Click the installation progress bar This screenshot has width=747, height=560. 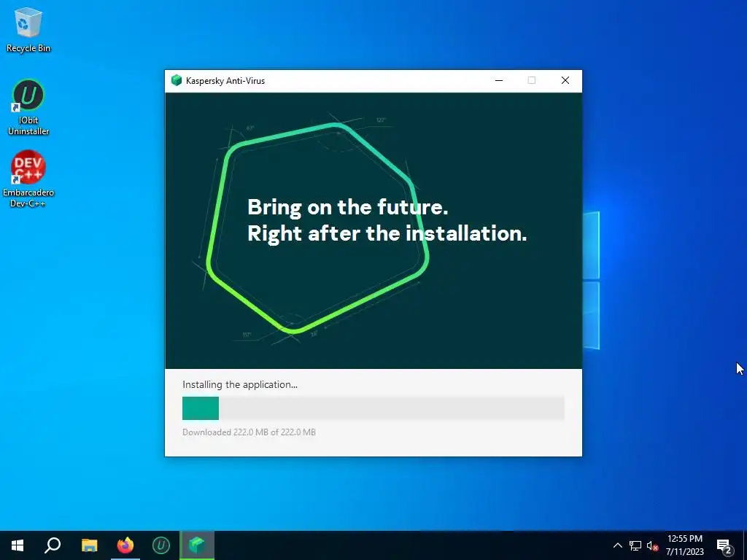(x=373, y=408)
